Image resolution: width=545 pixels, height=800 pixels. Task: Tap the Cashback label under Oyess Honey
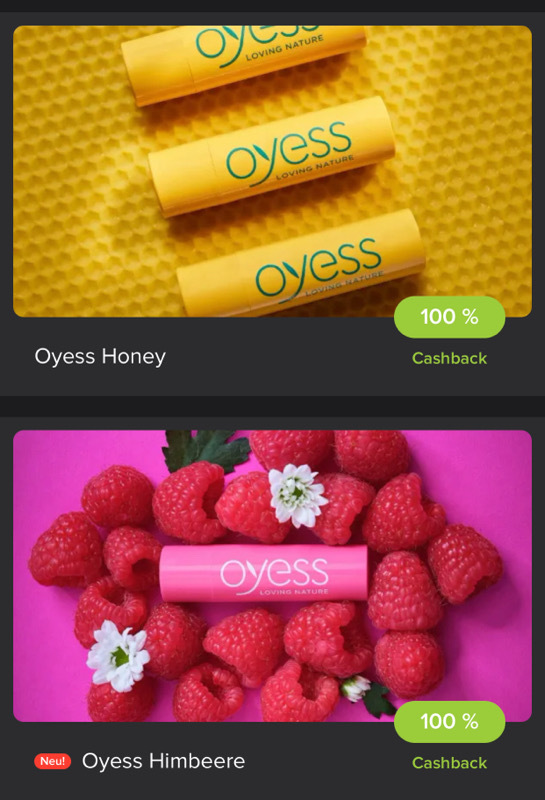point(450,358)
